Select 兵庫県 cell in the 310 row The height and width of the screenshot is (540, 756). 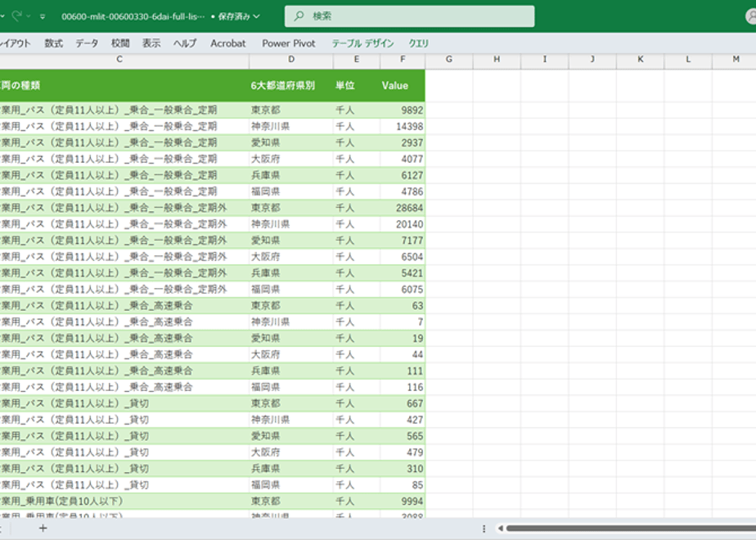(x=290, y=469)
